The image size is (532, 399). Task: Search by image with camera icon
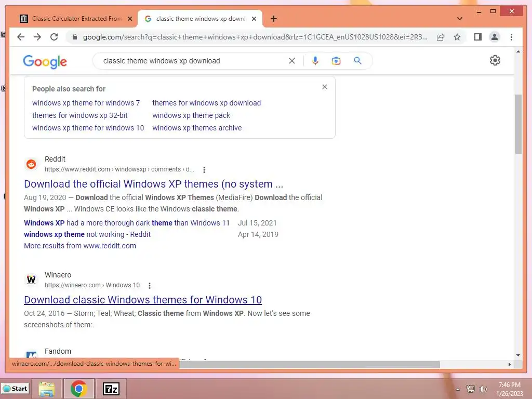[336, 61]
